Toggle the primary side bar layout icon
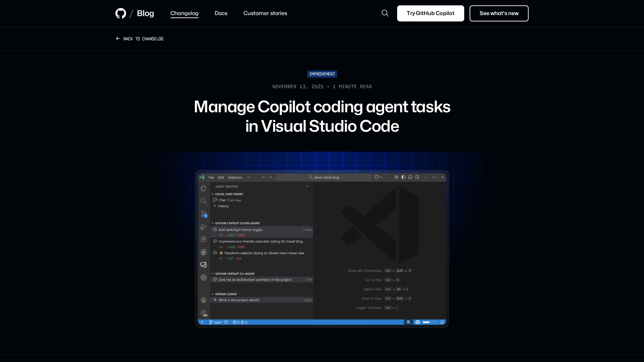 point(404,177)
